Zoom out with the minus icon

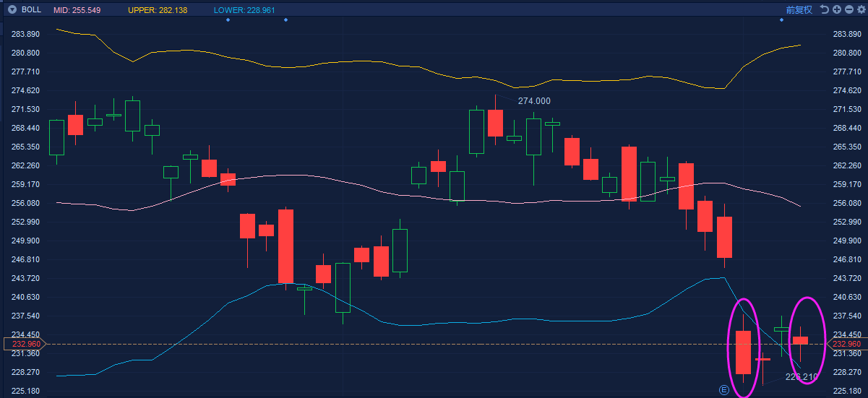pos(848,9)
